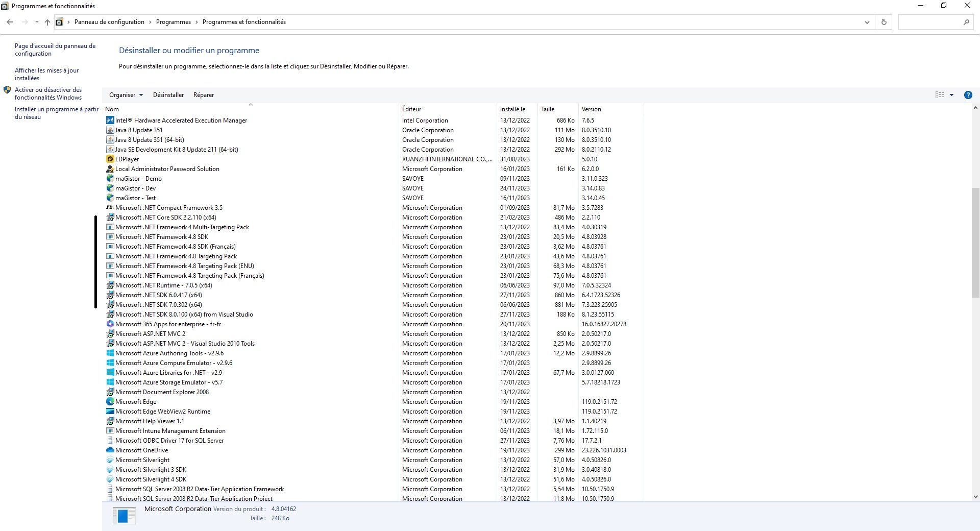Open the address bar history dropdown
980x531 pixels.
(866, 22)
